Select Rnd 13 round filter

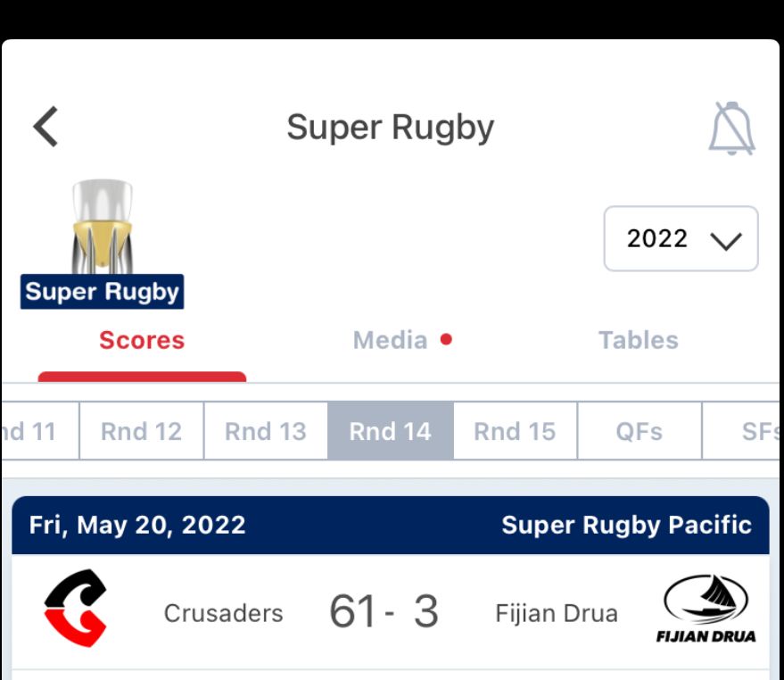[x=266, y=431]
